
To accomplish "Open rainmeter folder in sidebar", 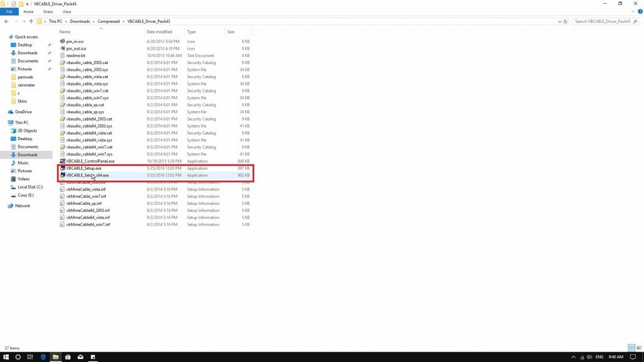I will click(26, 85).
